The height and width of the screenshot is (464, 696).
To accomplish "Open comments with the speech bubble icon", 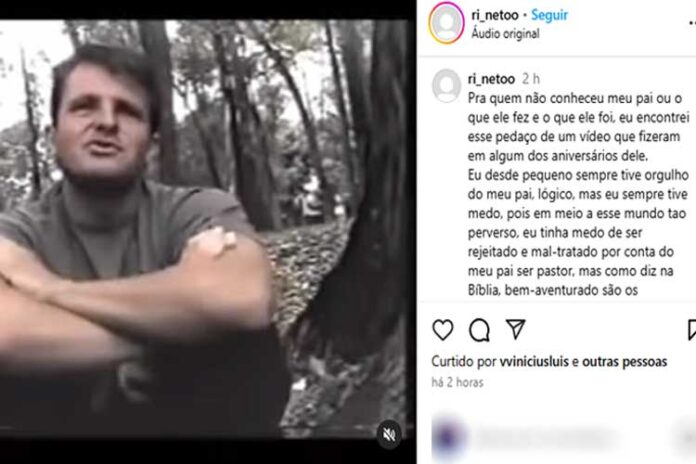I will click(x=479, y=330).
